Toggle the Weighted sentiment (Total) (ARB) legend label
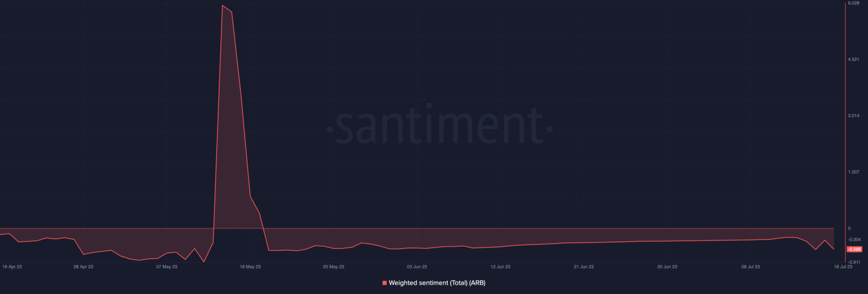 click(437, 283)
